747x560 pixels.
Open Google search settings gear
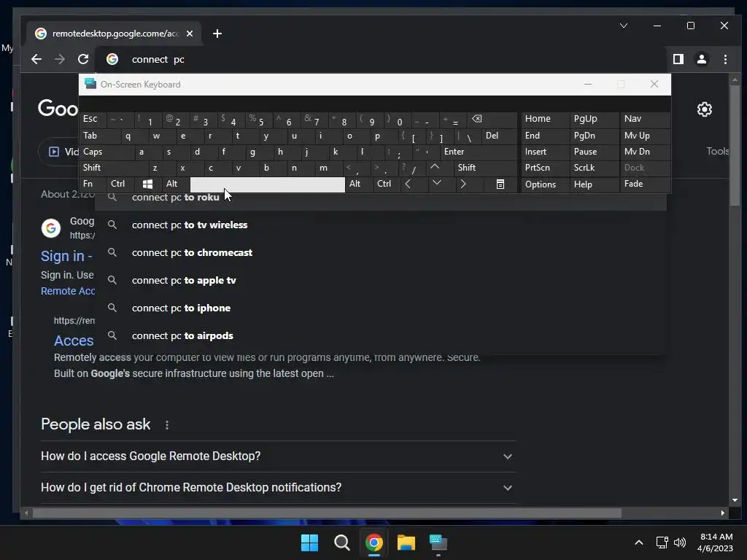pos(705,109)
